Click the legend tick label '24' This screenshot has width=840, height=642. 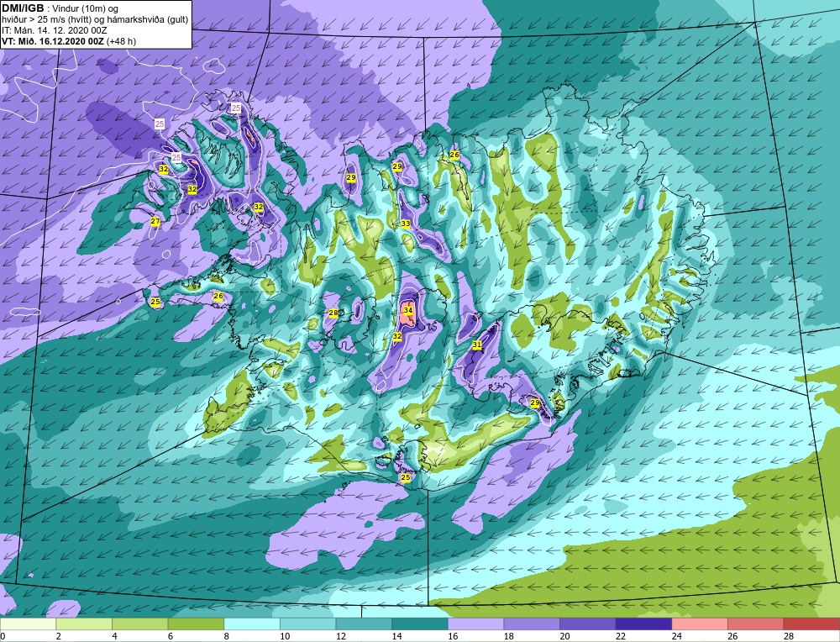(x=677, y=636)
